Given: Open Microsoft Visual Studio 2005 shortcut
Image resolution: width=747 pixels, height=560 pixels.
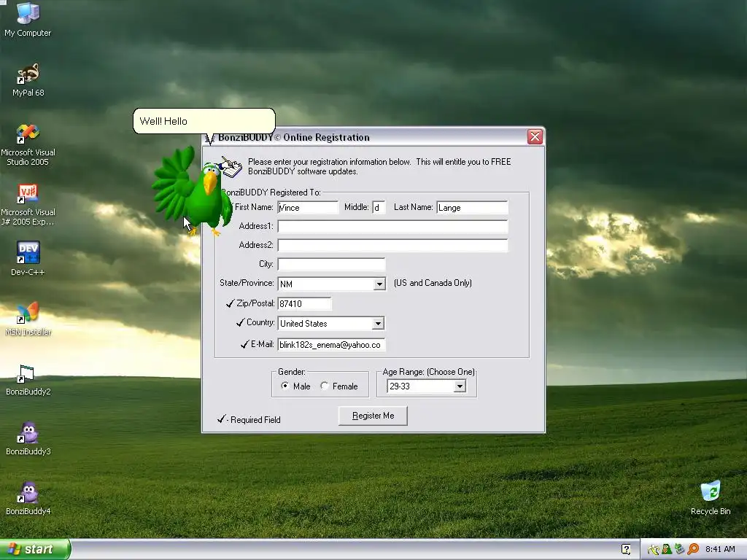Looking at the screenshot, I should pyautogui.click(x=28, y=145).
